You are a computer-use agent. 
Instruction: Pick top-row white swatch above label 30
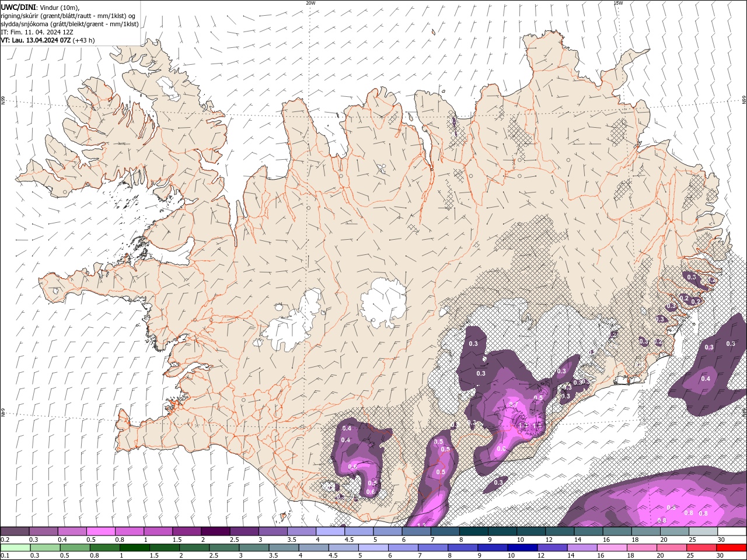pyautogui.click(x=732, y=531)
